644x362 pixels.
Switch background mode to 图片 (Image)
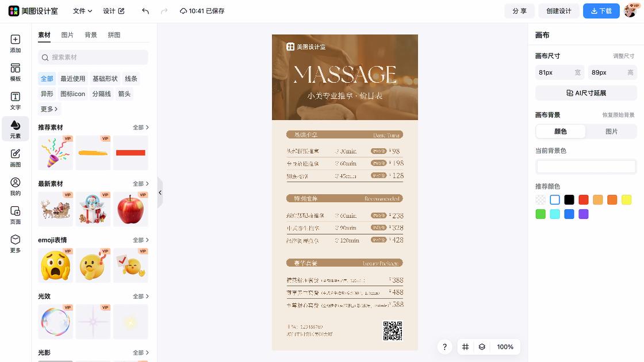click(x=611, y=131)
